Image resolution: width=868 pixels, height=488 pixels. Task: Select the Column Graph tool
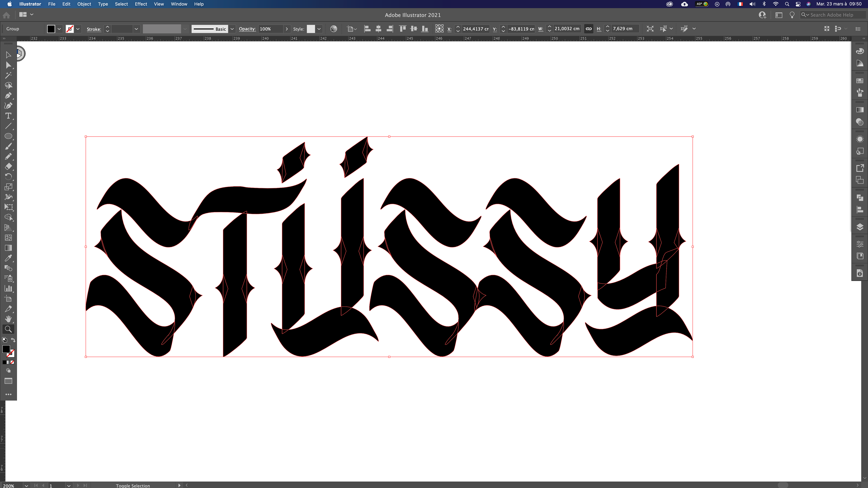pyautogui.click(x=8, y=288)
